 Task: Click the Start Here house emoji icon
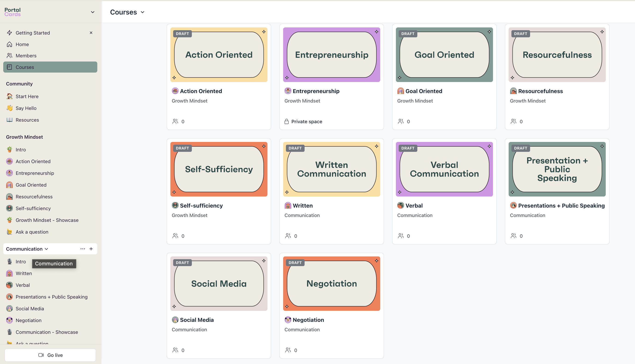9,96
